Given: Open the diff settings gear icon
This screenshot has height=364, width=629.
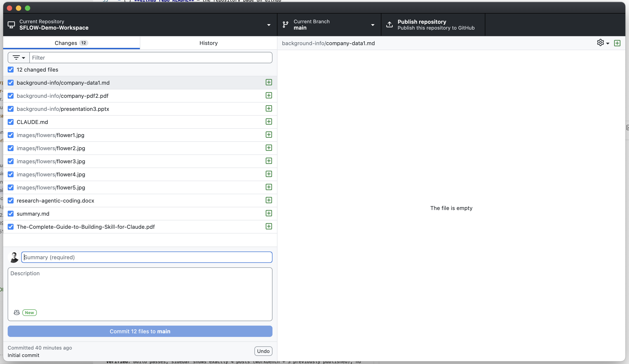Looking at the screenshot, I should pos(600,43).
